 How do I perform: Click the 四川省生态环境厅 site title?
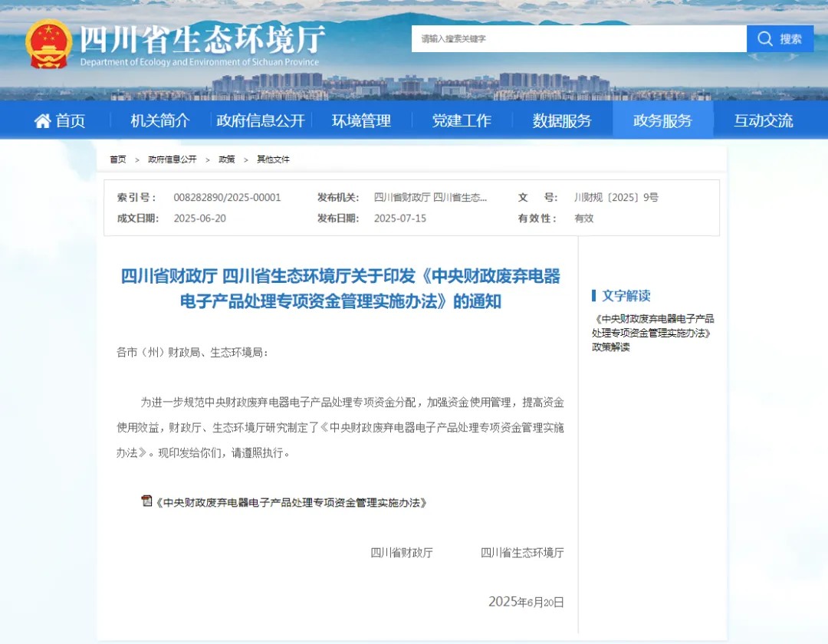click(202, 38)
